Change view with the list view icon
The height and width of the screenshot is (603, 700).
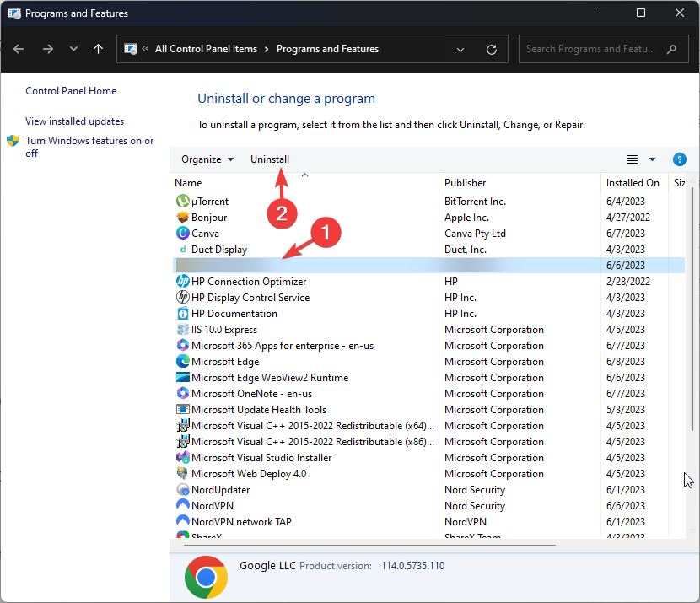(x=633, y=159)
